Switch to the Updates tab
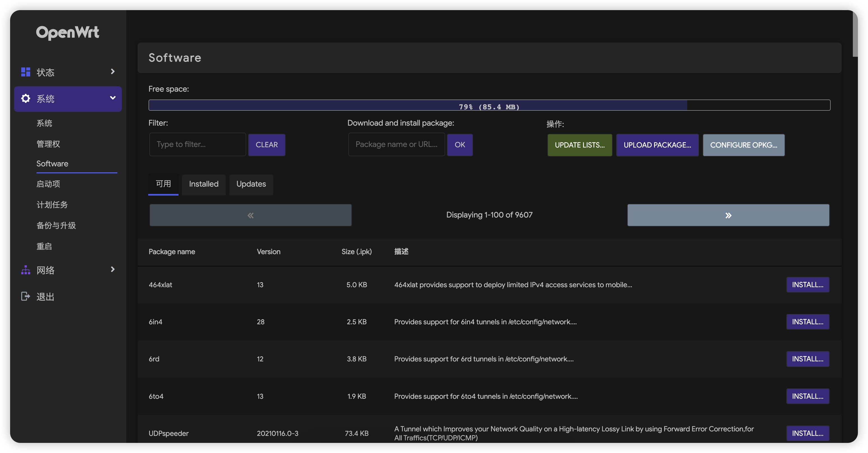 click(x=251, y=184)
